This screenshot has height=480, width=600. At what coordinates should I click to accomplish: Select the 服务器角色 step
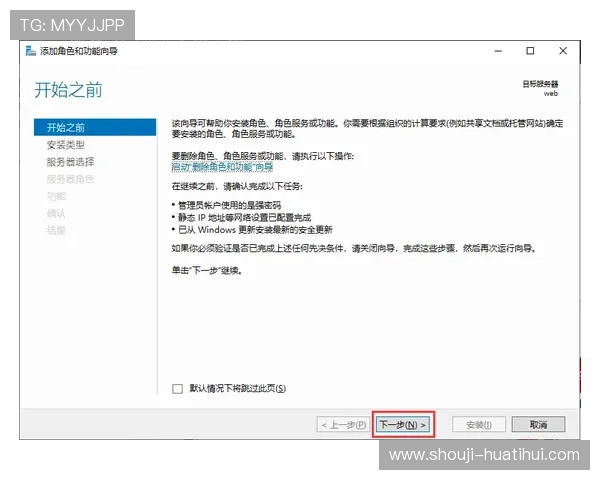click(x=70, y=179)
